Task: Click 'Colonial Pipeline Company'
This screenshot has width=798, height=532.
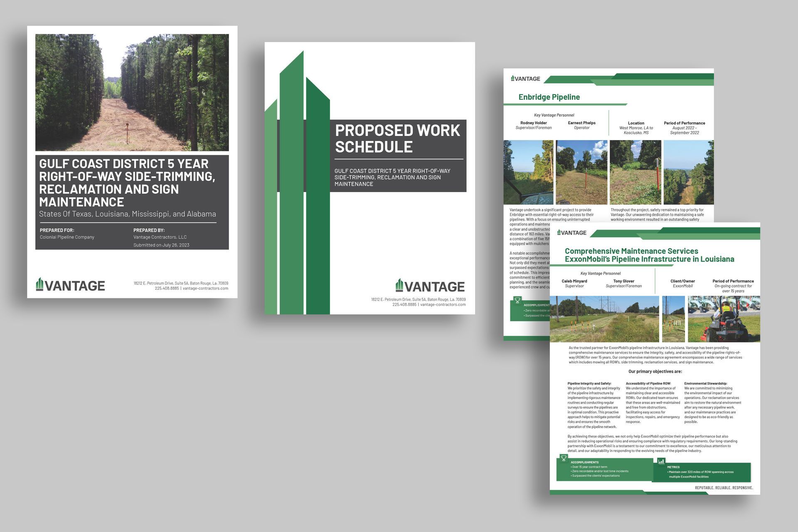Action: [67, 237]
